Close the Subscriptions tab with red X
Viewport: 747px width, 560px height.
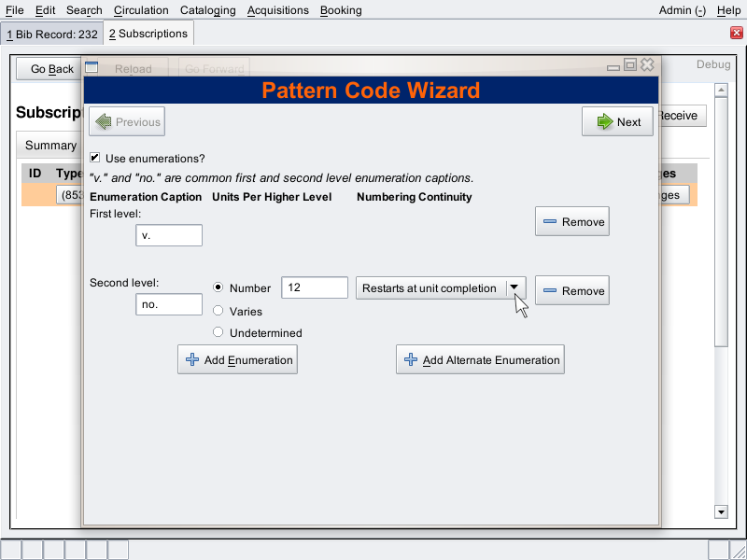736,34
